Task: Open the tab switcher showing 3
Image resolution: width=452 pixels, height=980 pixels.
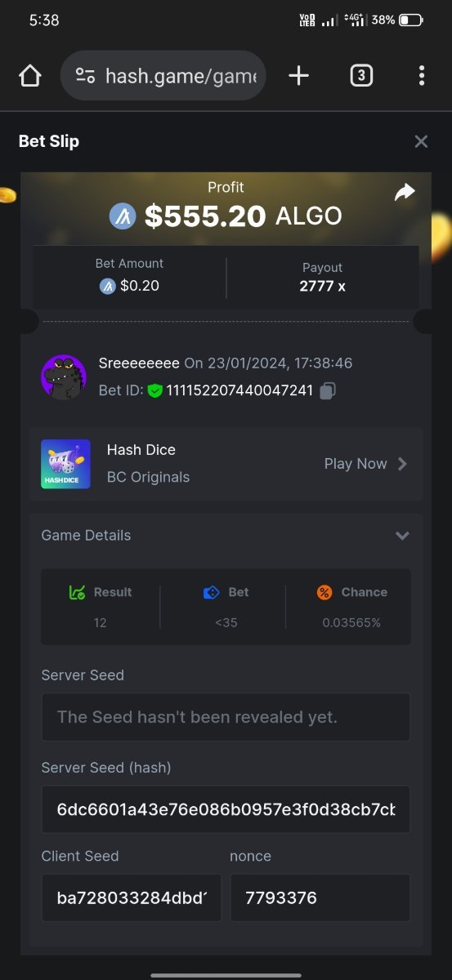Action: coord(360,76)
